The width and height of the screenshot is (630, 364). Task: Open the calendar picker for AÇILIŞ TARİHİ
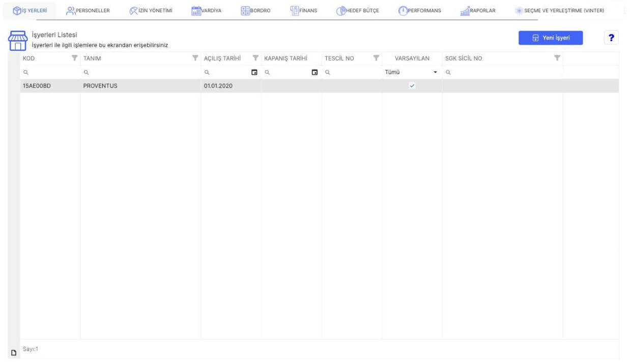255,72
